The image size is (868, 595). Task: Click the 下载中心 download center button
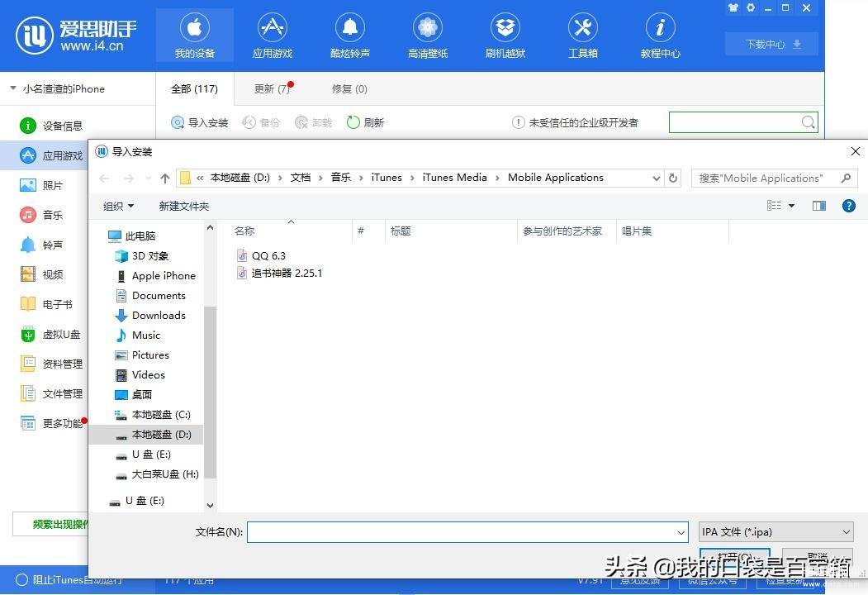pyautogui.click(x=771, y=45)
